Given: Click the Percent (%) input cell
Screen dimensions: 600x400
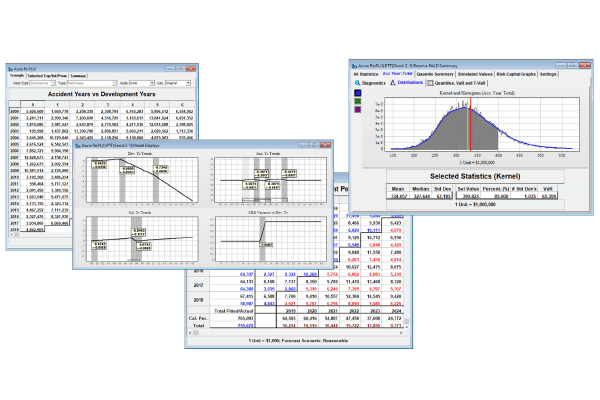Looking at the screenshot, I should tap(495, 196).
